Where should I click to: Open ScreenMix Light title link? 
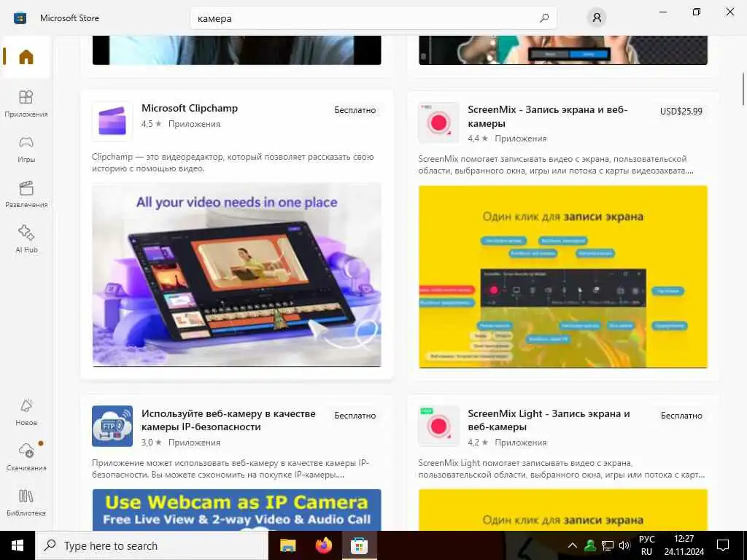tap(549, 420)
